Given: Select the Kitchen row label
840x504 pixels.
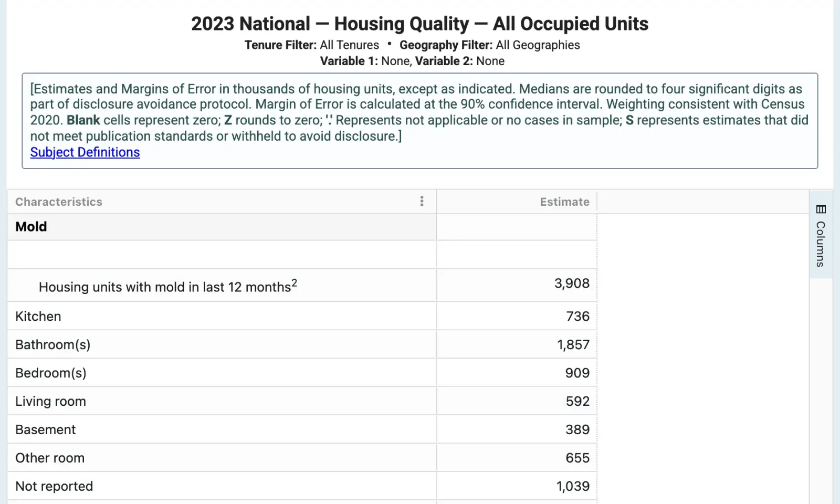Looking at the screenshot, I should (38, 316).
